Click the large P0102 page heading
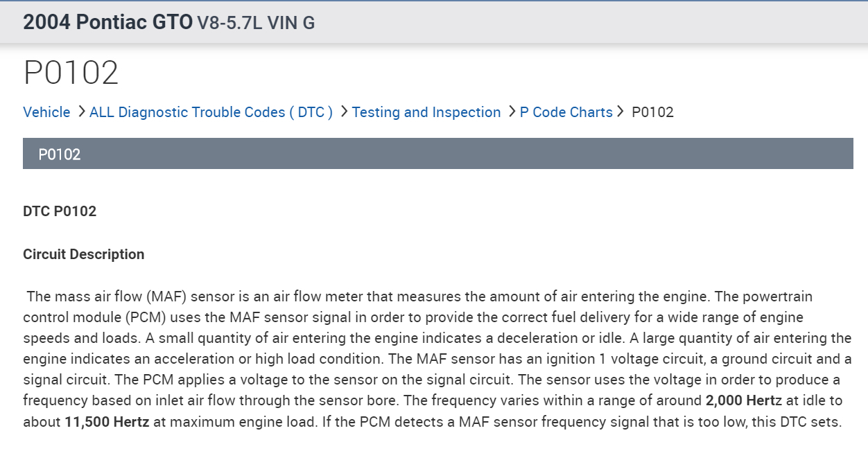868x460 pixels. coord(71,73)
